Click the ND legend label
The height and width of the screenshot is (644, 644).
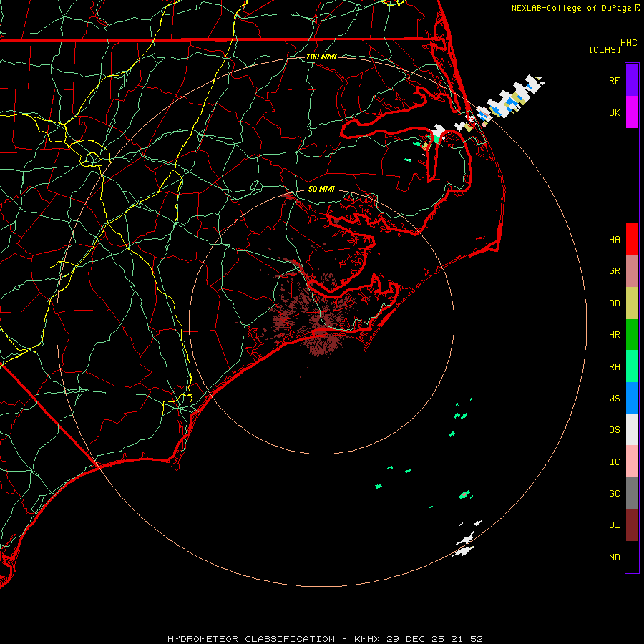point(614,557)
